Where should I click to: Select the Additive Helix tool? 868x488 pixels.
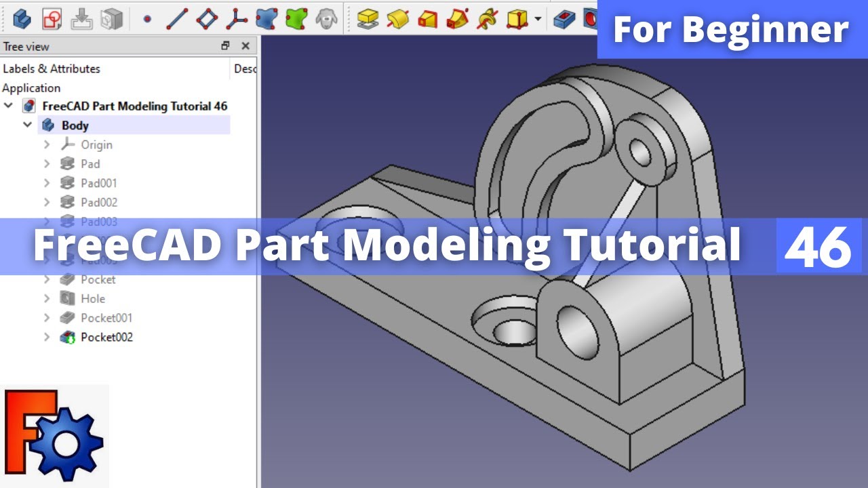click(x=488, y=18)
